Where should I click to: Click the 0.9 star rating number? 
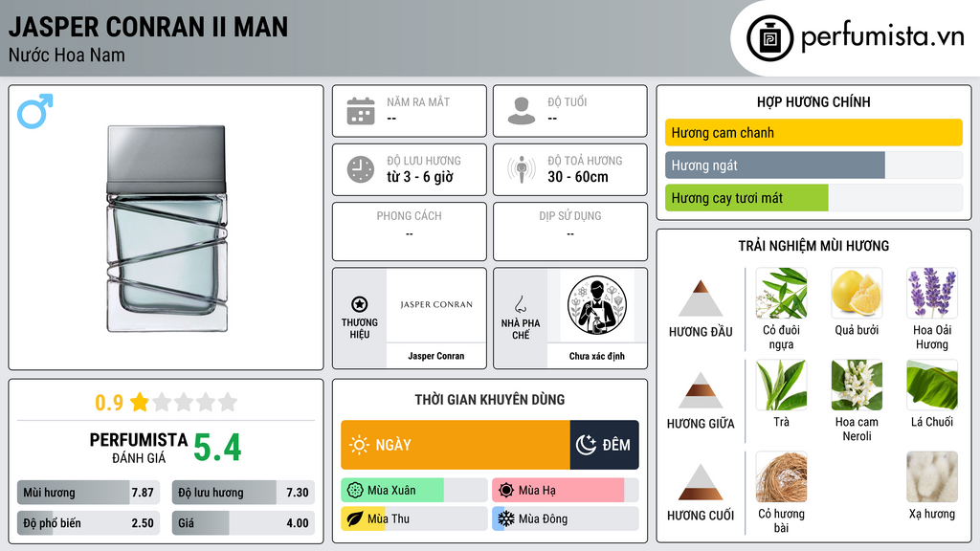tap(109, 403)
